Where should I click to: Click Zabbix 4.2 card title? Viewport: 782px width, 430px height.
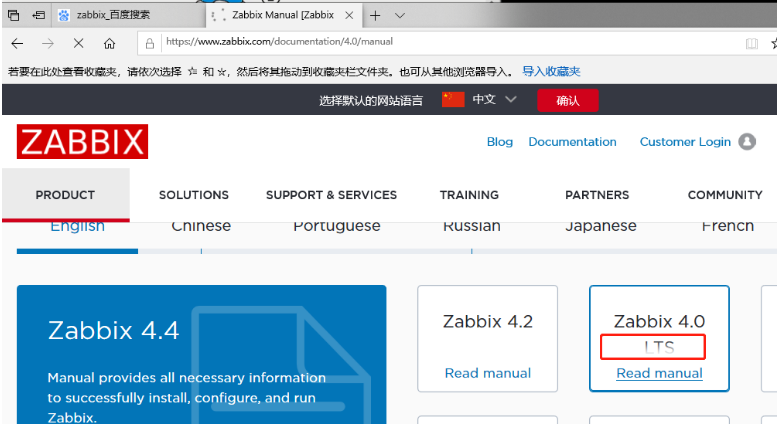pos(488,322)
